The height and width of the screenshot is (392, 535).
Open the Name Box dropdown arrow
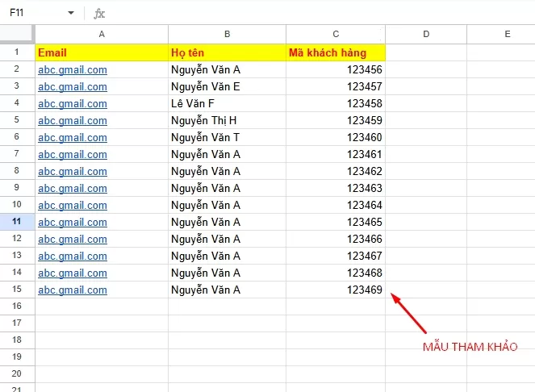pyautogui.click(x=71, y=13)
